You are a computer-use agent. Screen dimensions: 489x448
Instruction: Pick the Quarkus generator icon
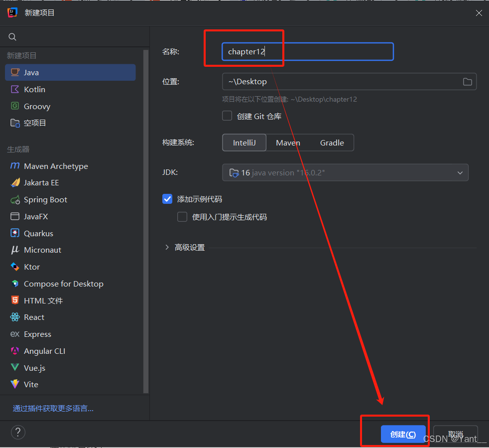point(15,233)
